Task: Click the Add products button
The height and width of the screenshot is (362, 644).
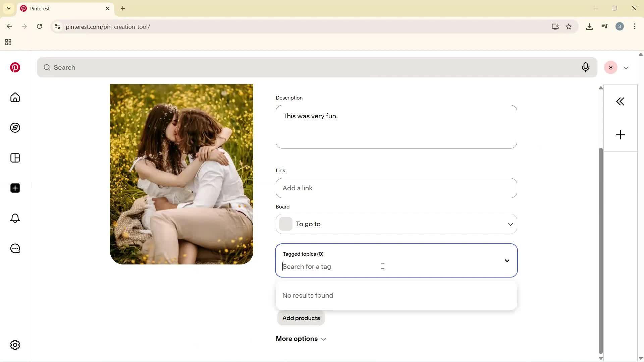Action: tap(301, 318)
